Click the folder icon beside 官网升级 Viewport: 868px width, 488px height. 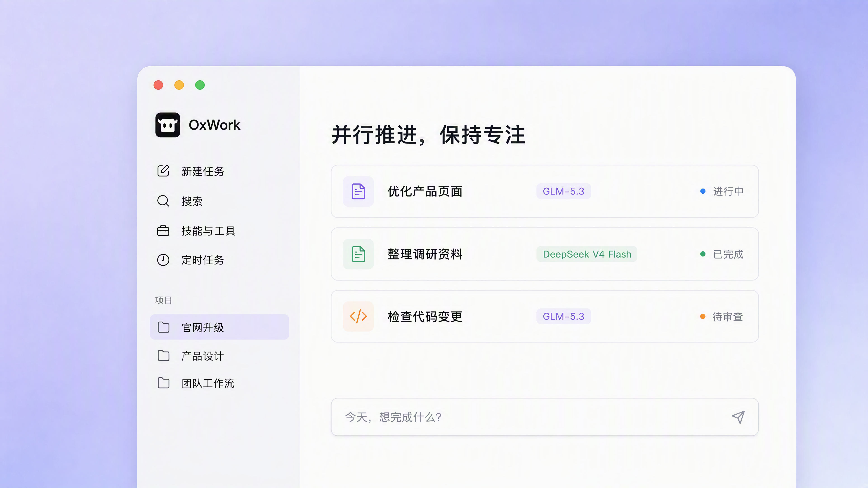(163, 327)
